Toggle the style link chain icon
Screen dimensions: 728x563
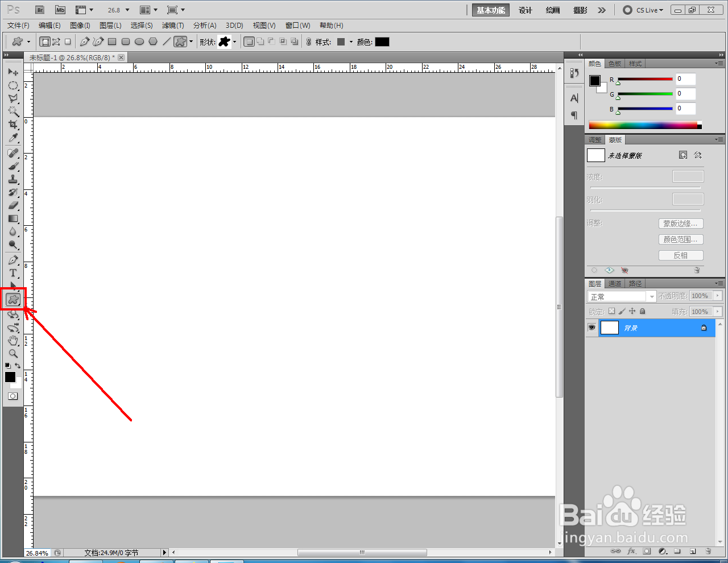309,42
